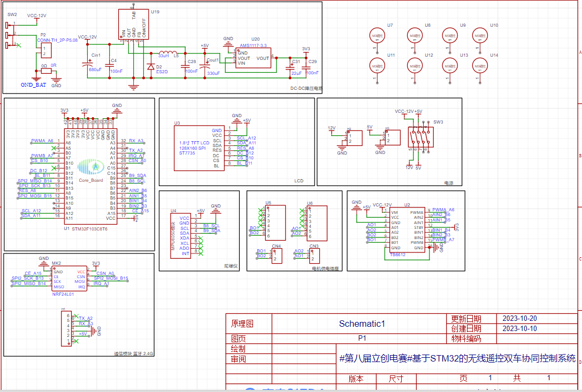Screen dimensions: 582x392
Task: Click the MPU6050 gyroscope module U4
Action: pos(181,236)
